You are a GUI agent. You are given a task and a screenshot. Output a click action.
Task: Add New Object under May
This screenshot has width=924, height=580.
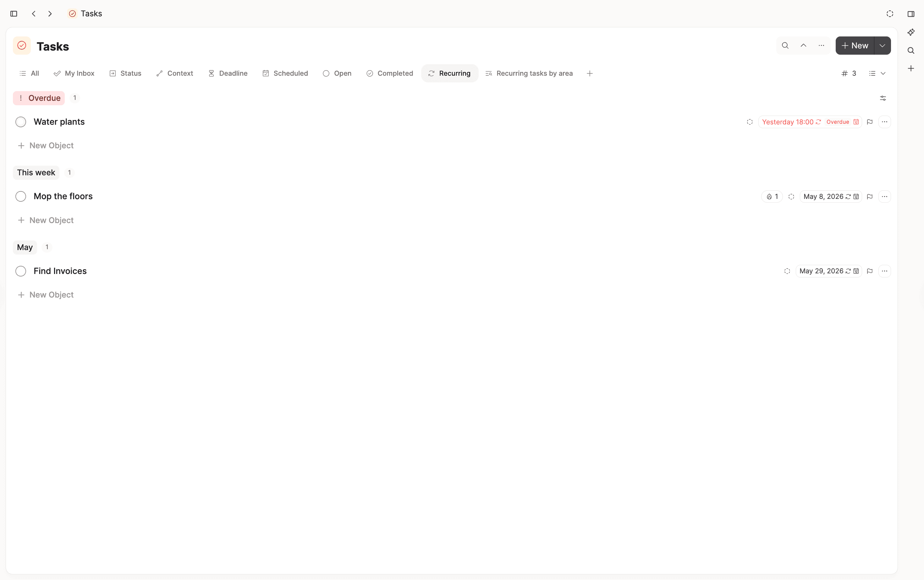coord(46,295)
